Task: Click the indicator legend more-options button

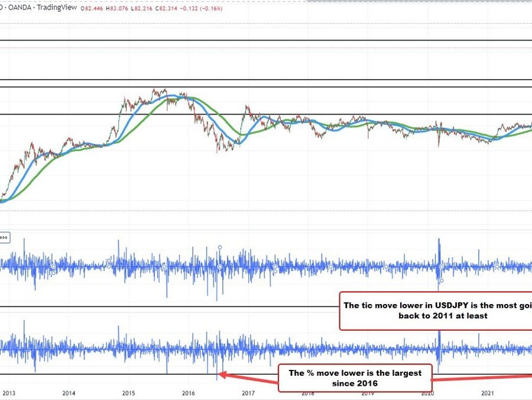Action: pos(4,237)
